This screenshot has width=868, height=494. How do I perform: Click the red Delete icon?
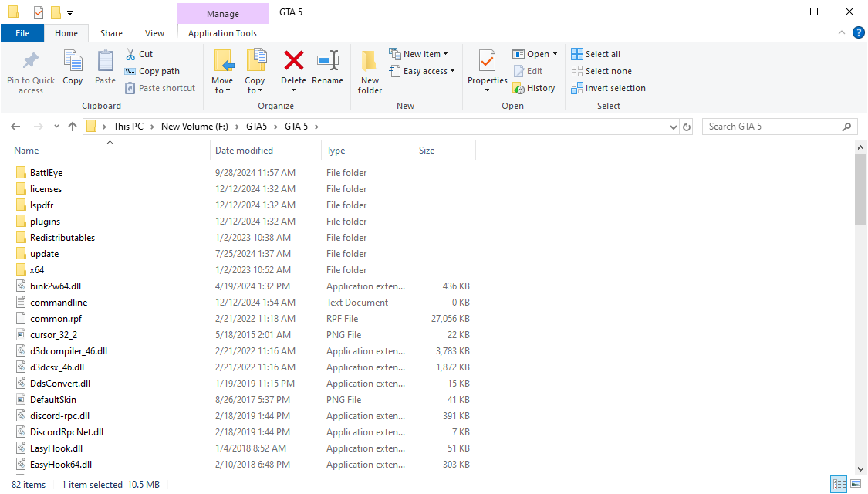(293, 60)
